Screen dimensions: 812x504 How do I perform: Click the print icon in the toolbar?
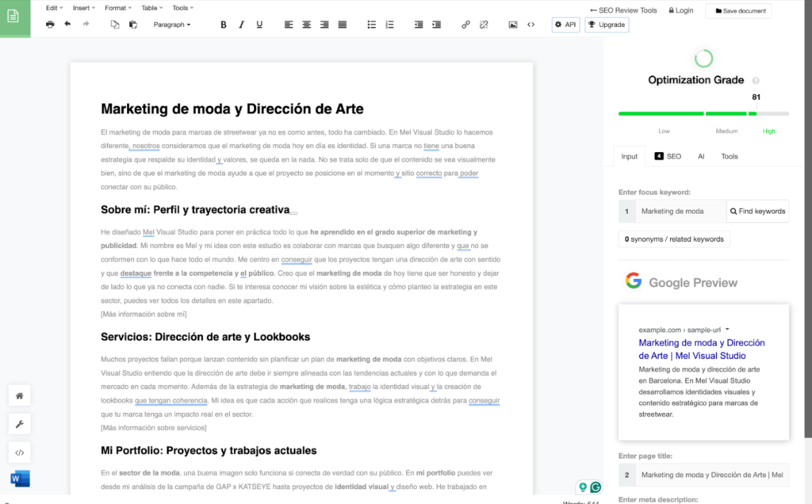click(x=50, y=25)
